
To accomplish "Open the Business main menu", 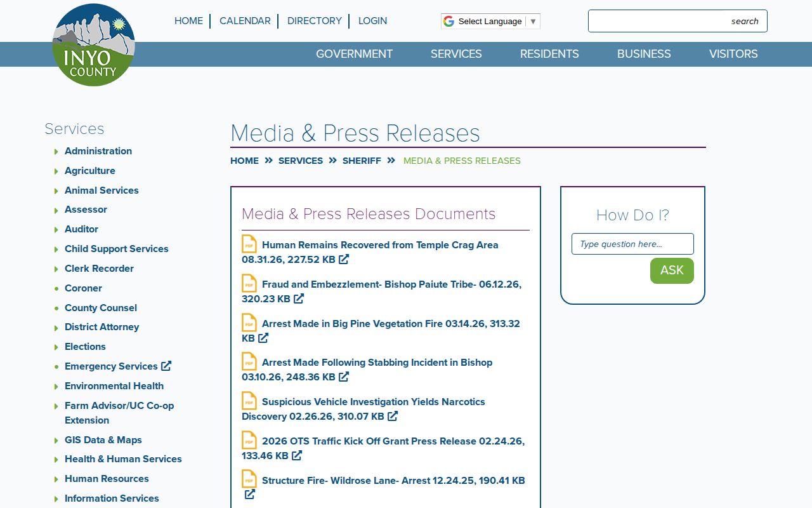I will pyautogui.click(x=644, y=54).
